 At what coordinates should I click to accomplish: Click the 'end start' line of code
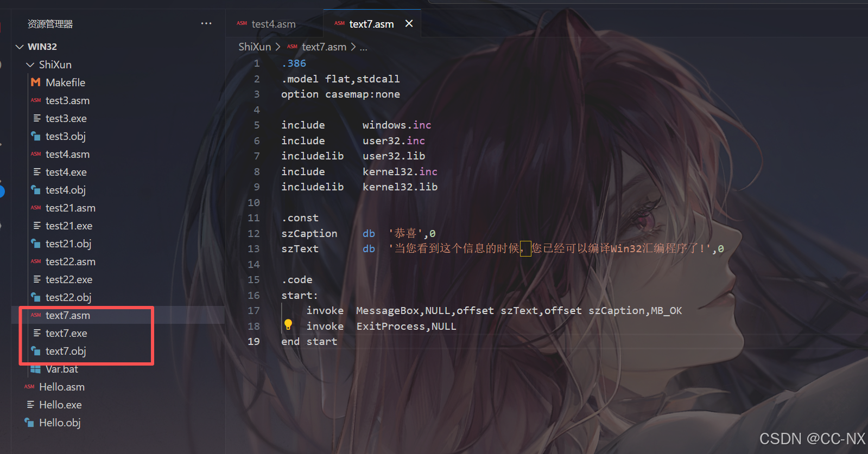click(x=309, y=342)
